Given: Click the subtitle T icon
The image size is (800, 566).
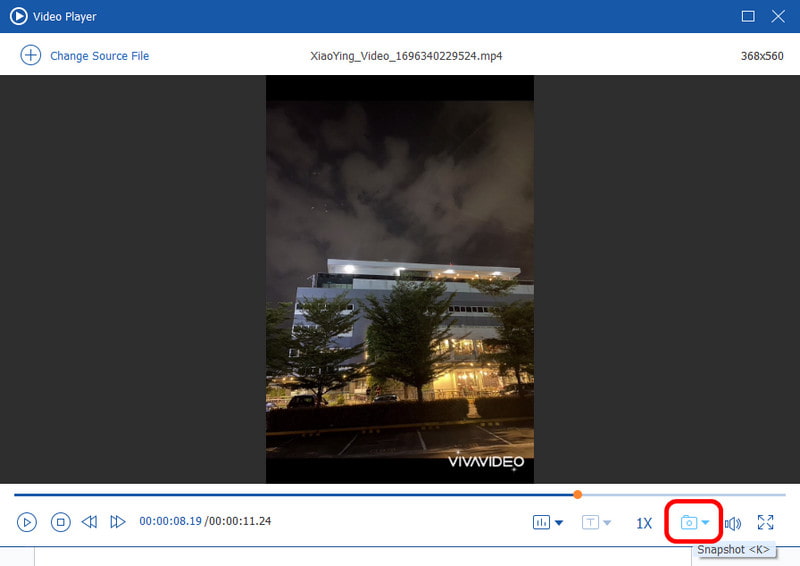Looking at the screenshot, I should click(x=590, y=522).
